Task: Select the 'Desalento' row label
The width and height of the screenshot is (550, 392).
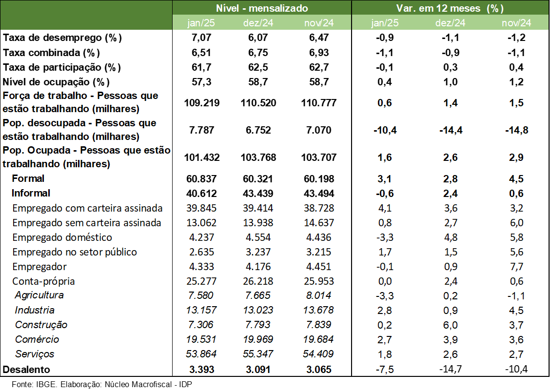Action: coord(26,370)
